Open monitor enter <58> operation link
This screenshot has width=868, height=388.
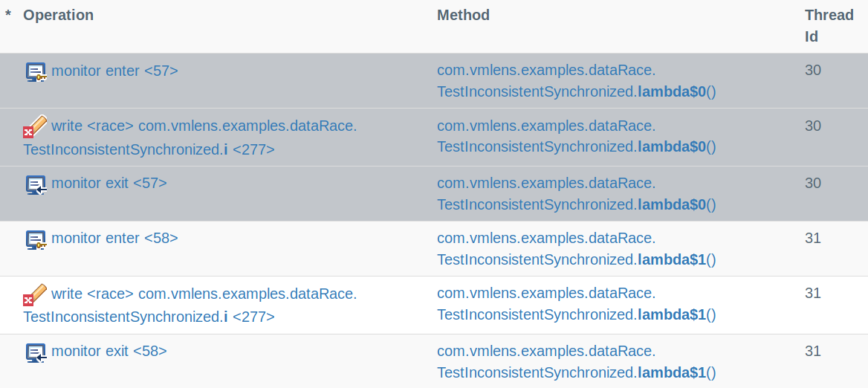coord(114,238)
